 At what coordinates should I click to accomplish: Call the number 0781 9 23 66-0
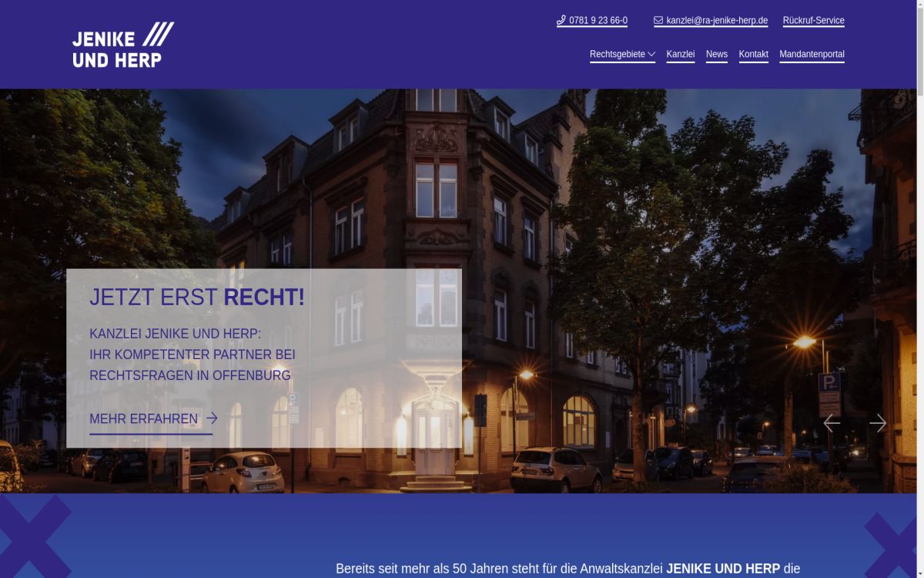click(597, 20)
